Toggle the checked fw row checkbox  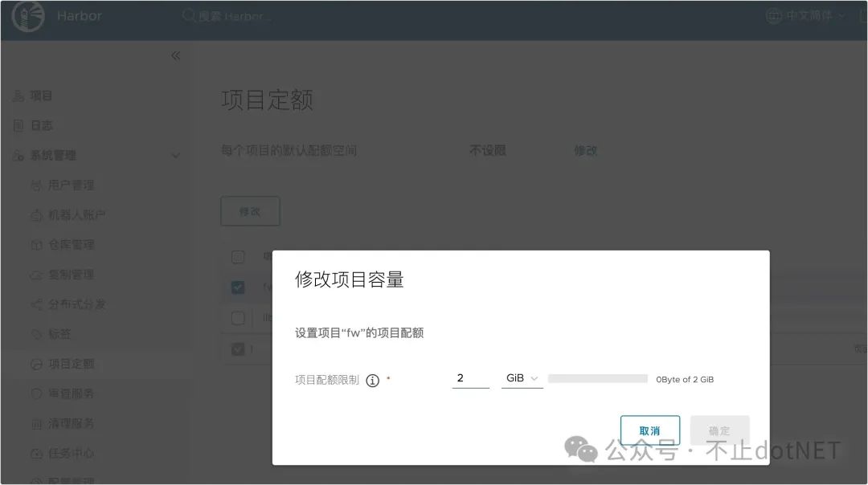238,287
